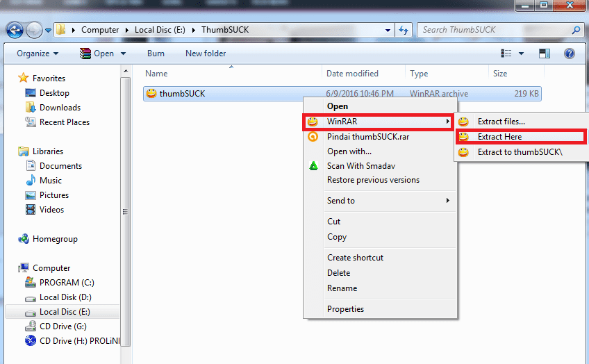Expand the breadcrumb arrow after Computer
Viewport: 589px width, 364px height.
(127, 30)
